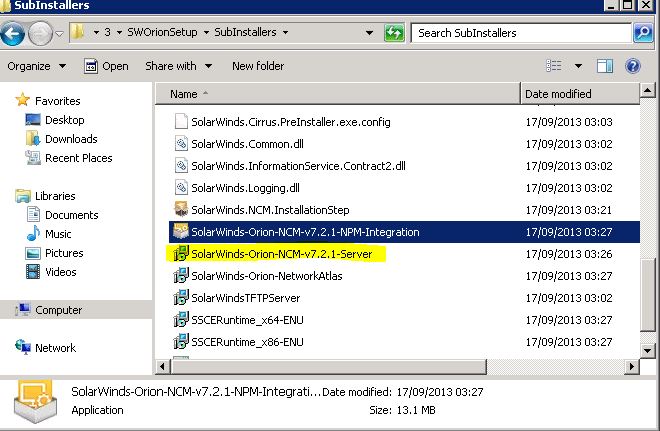The image size is (660, 431).
Task: Focus the Search SubInstallers field
Action: click(x=521, y=33)
